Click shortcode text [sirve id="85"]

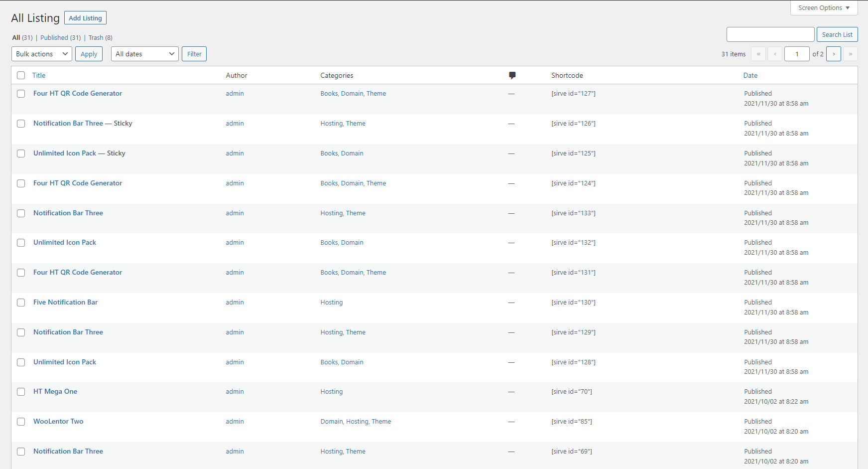[572, 421]
